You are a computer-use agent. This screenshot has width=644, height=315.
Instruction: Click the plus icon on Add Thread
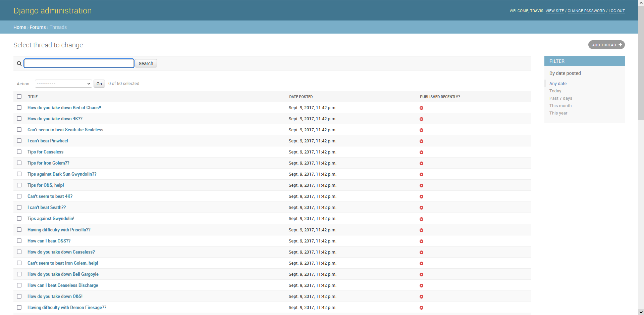620,45
